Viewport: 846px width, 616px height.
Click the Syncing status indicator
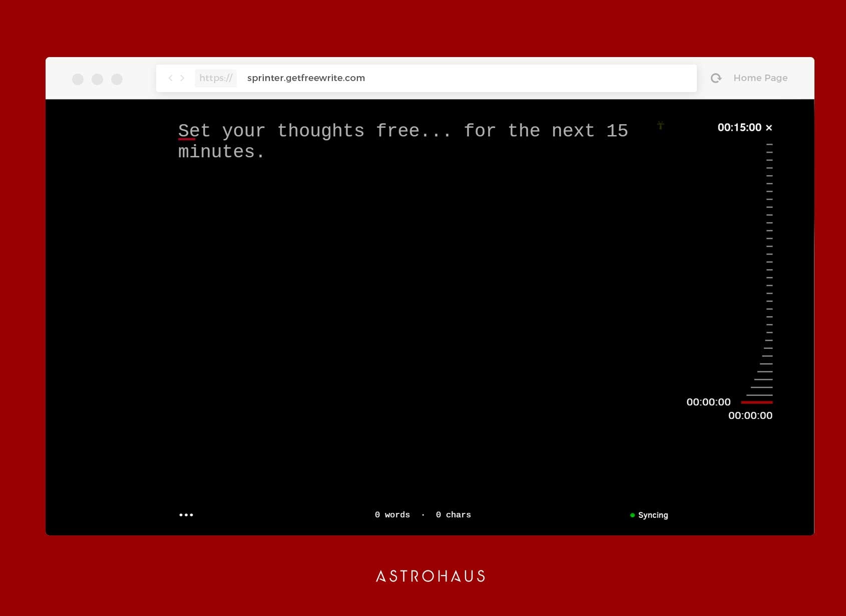click(649, 515)
